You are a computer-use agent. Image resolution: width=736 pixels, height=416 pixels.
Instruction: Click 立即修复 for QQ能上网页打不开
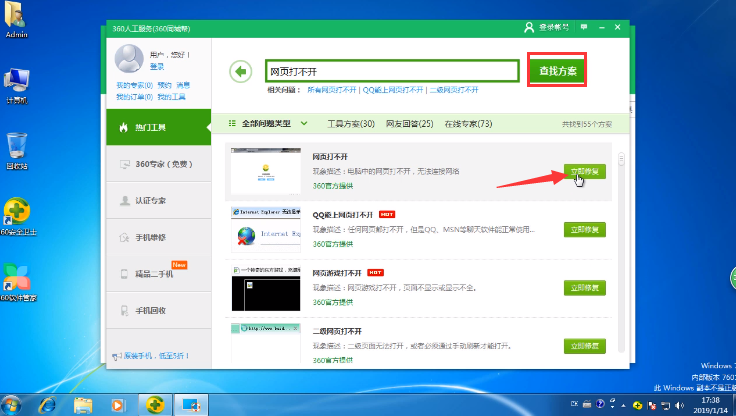click(x=584, y=230)
